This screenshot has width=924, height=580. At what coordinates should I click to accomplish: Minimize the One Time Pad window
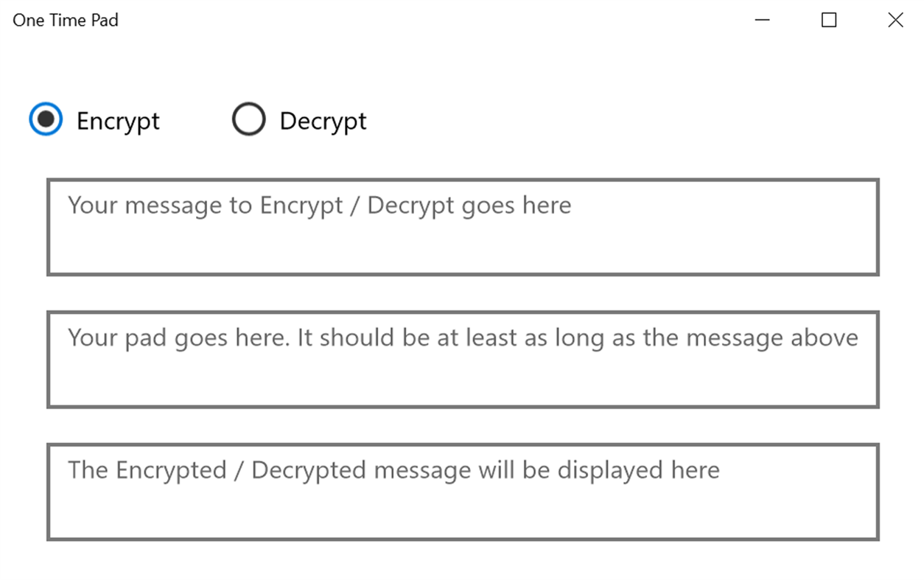[x=763, y=20]
